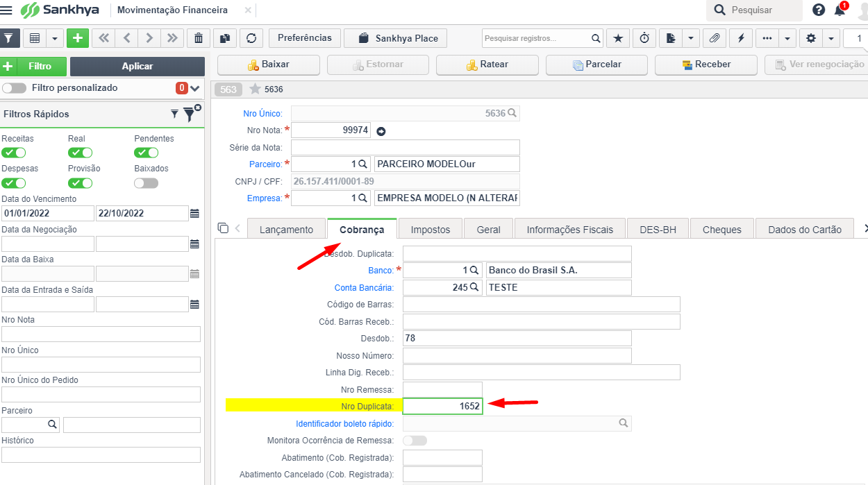The height and width of the screenshot is (485, 868).
Task: Open the Informações Fiscais tab
Action: point(569,230)
